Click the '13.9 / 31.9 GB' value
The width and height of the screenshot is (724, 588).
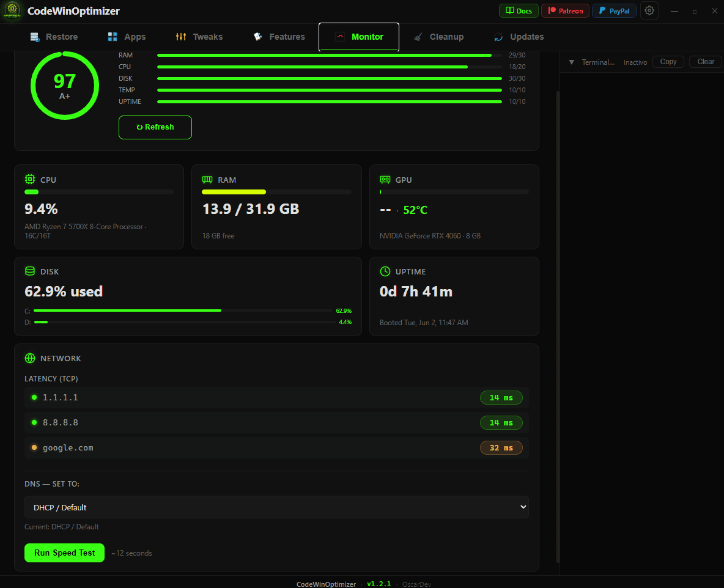[251, 209]
